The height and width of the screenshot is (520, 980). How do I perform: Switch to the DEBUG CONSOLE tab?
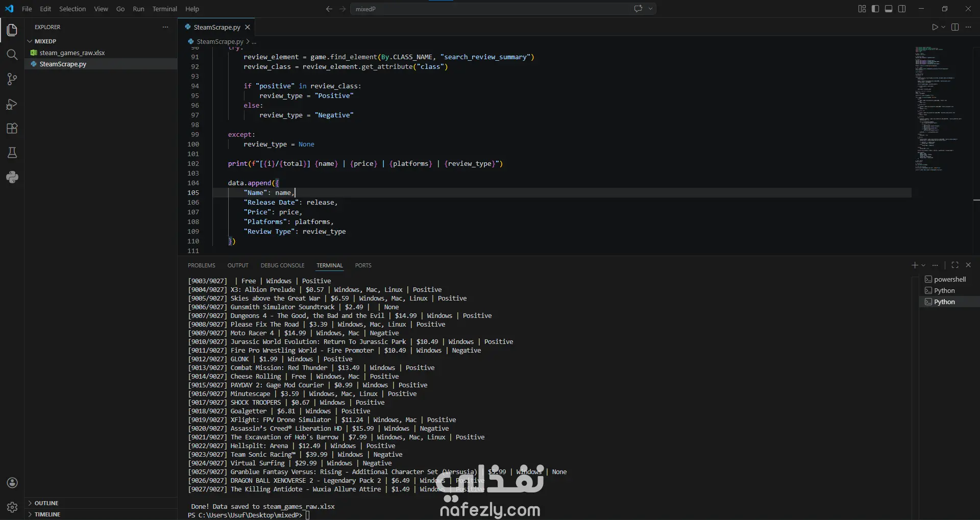tap(282, 265)
